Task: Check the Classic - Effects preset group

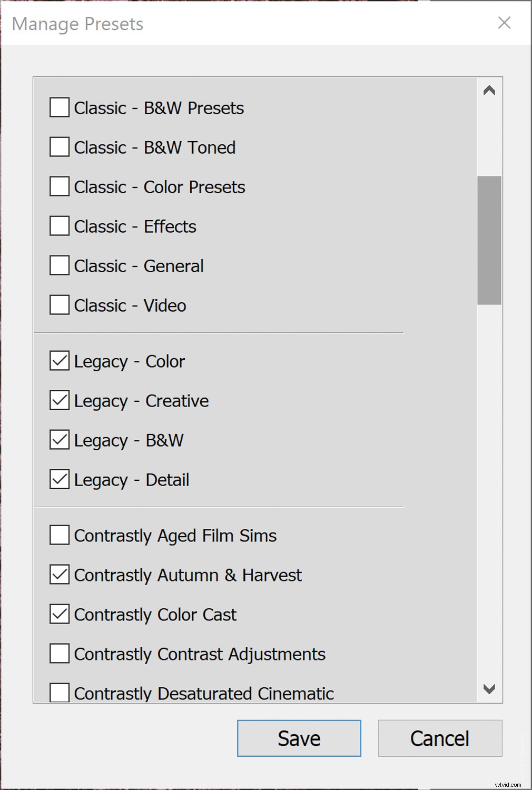Action: coord(58,226)
